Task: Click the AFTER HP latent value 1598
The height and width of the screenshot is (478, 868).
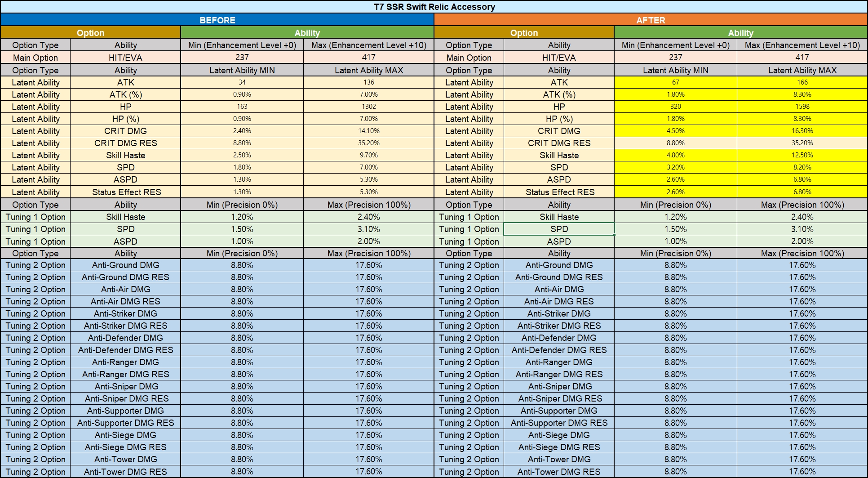Action: 802,107
